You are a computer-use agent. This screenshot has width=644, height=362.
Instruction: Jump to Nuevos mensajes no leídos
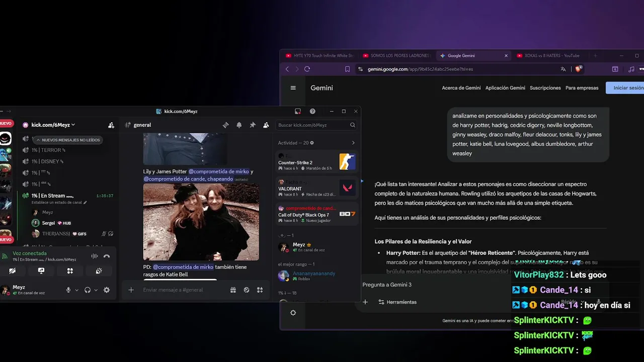point(67,140)
